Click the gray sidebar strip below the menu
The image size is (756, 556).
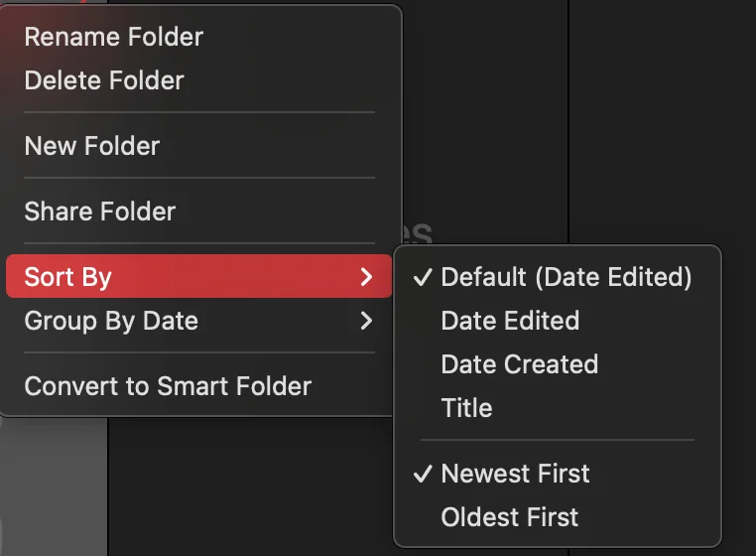(54, 486)
